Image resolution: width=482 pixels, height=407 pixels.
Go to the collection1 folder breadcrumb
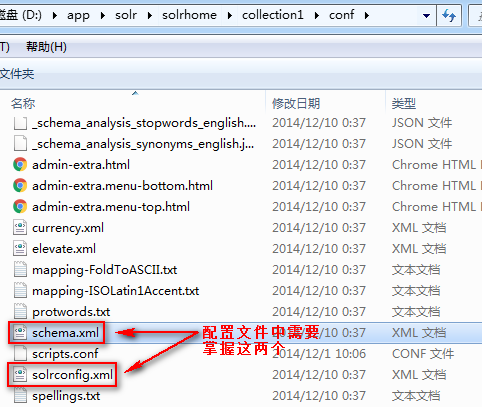pyautogui.click(x=273, y=15)
